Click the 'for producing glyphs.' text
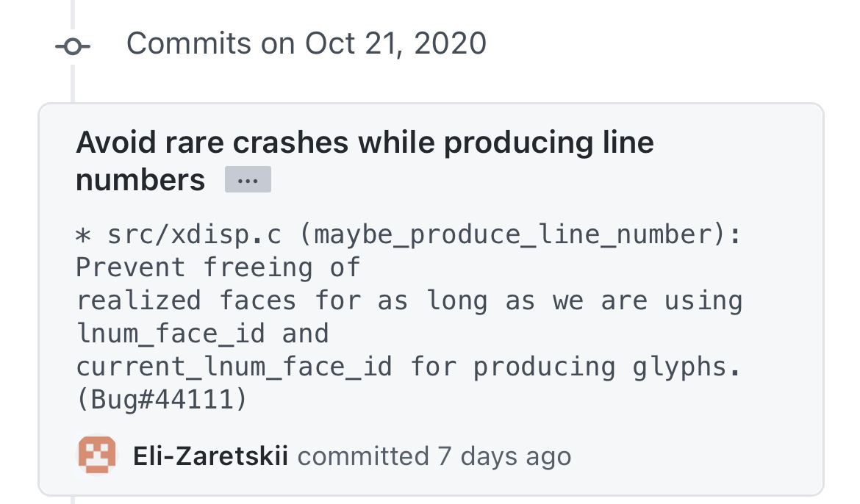This screenshot has height=504, width=860. click(x=576, y=367)
